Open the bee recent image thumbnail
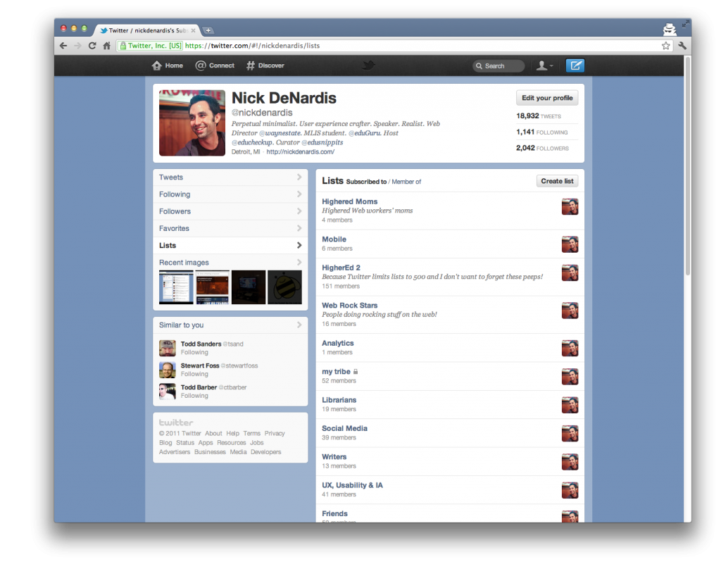This screenshot has width=721, height=588. [x=284, y=287]
